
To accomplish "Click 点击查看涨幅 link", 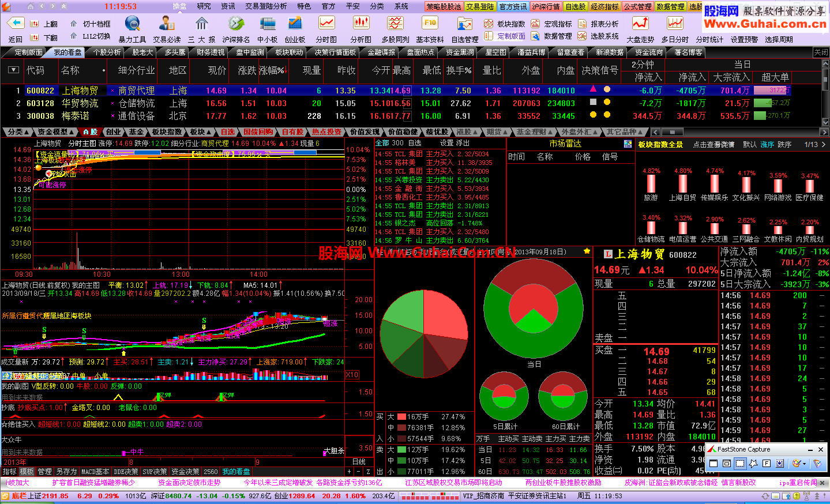I will (713, 145).
